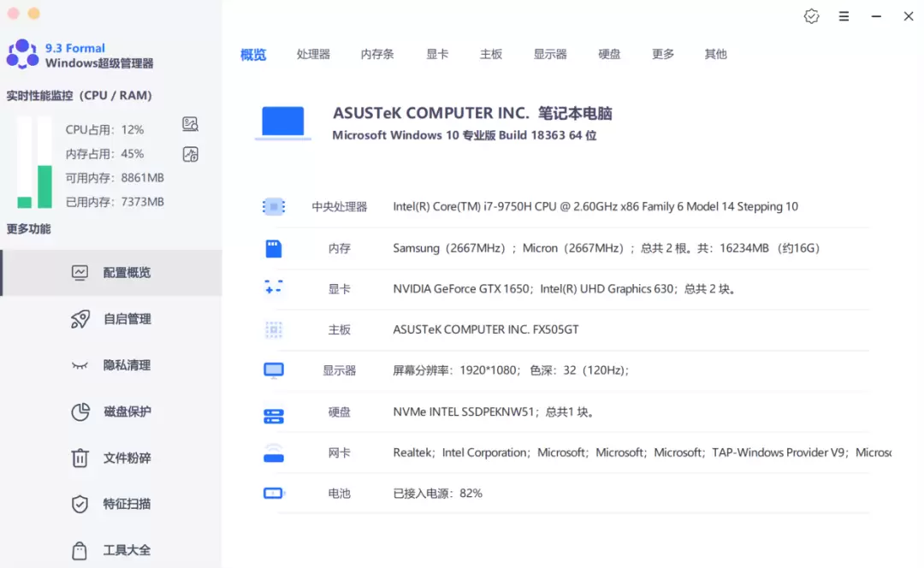924x568 pixels.
Task: Select 配置概览 in the sidebar
Action: pos(111,273)
